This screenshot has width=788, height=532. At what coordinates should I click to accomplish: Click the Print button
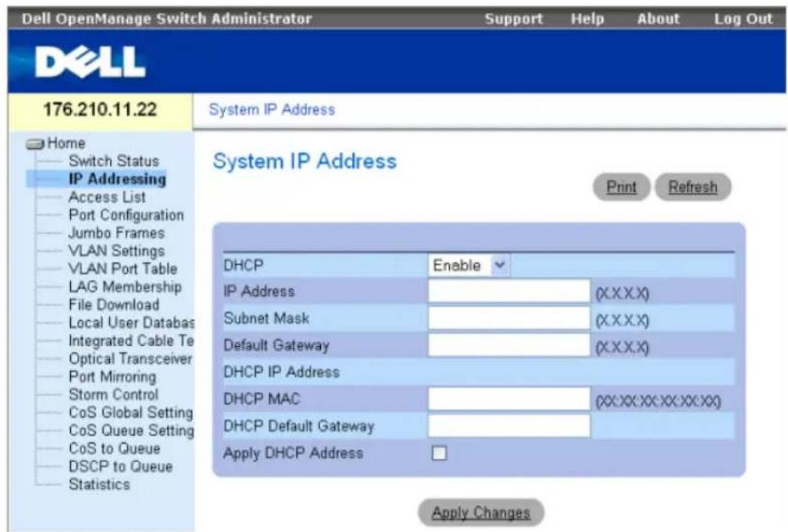coord(622,187)
